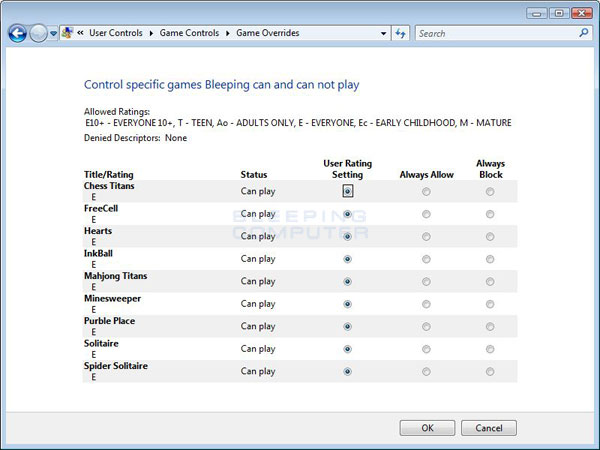This screenshot has height=450, width=600.
Task: Select User Rating Setting for Minesweeper
Action: (x=347, y=304)
